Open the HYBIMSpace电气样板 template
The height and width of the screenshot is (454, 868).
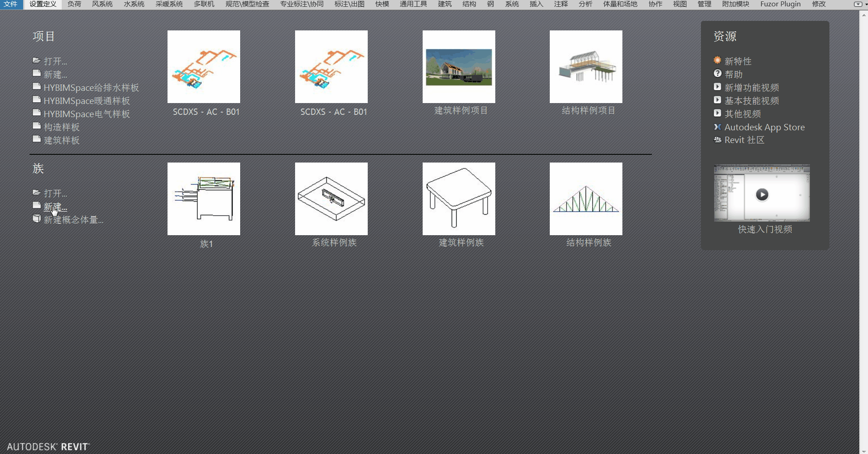(87, 114)
